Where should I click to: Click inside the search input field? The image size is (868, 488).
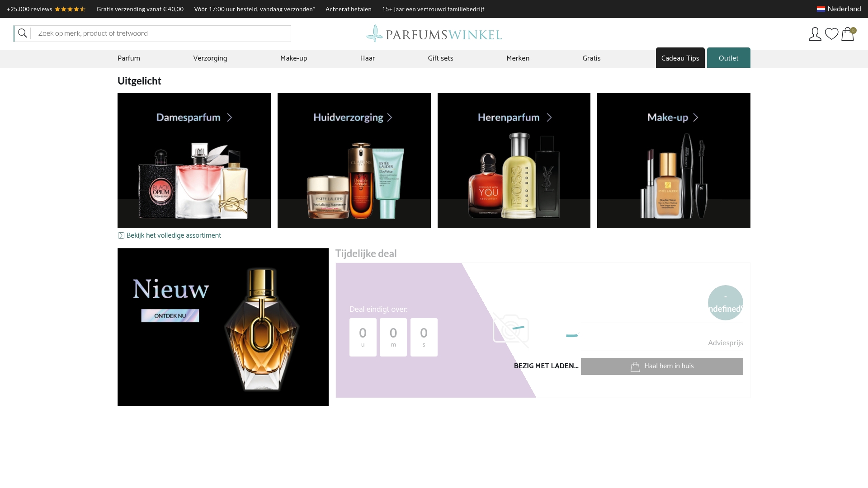tap(158, 33)
